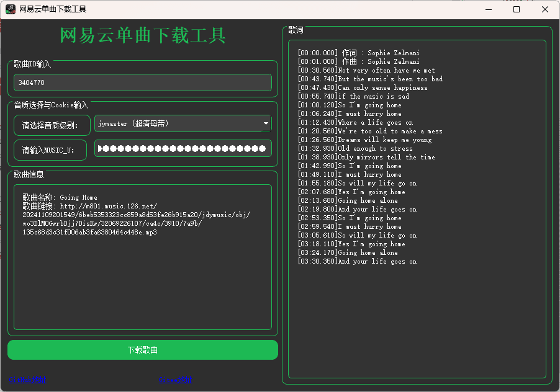Click the app icon in title bar
Screen dimensions: 560x392
[x=11, y=9]
